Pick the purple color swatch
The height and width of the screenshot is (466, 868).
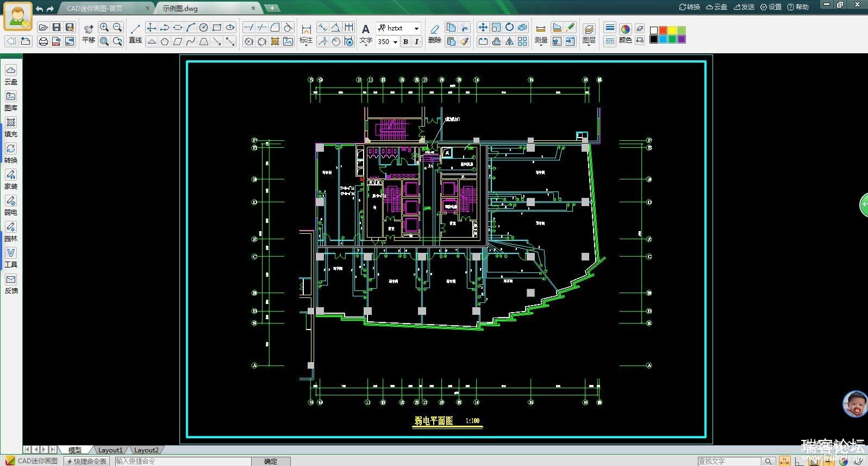pos(682,39)
